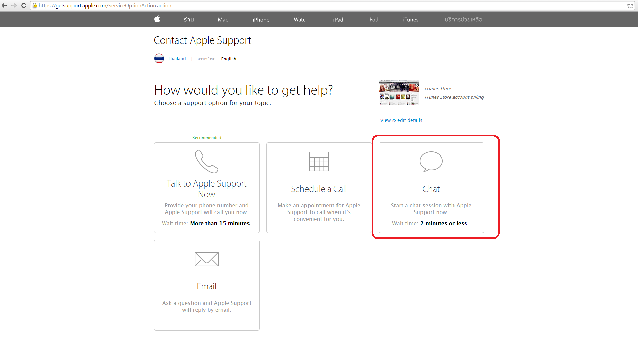Click the 'Recommended' label
644x341 pixels.
pos(207,138)
